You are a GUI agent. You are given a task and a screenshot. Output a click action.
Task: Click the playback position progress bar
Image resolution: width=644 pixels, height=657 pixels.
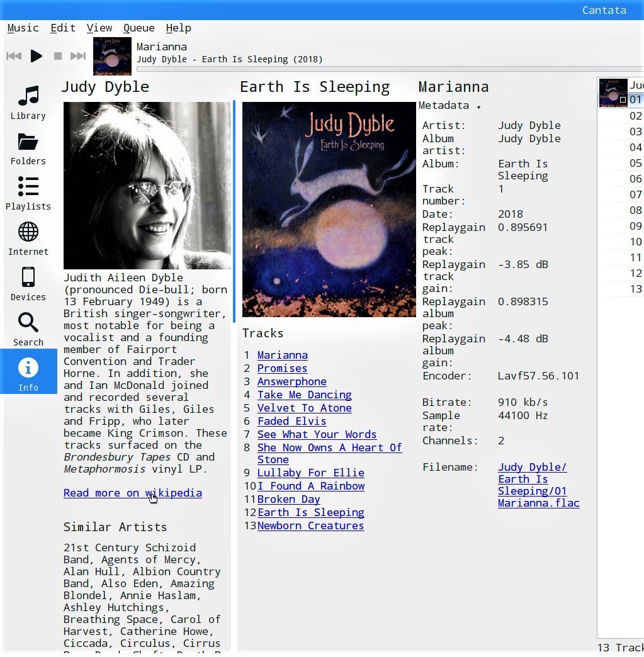click(x=390, y=69)
